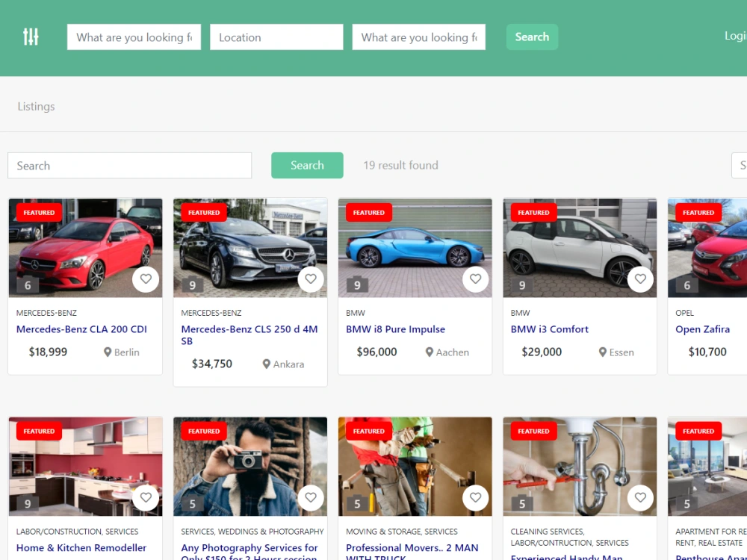Click photo count badge on movers image
The image size is (747, 560).
[x=357, y=503]
